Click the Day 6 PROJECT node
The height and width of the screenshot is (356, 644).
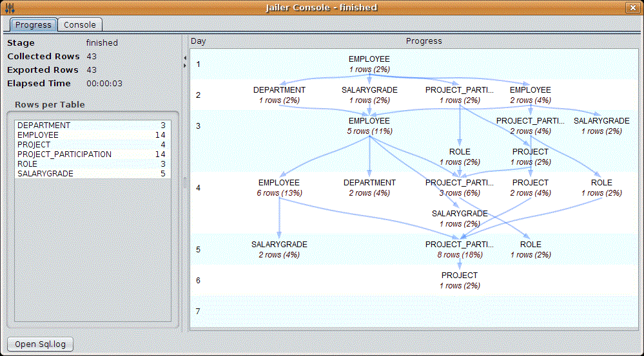coord(460,280)
